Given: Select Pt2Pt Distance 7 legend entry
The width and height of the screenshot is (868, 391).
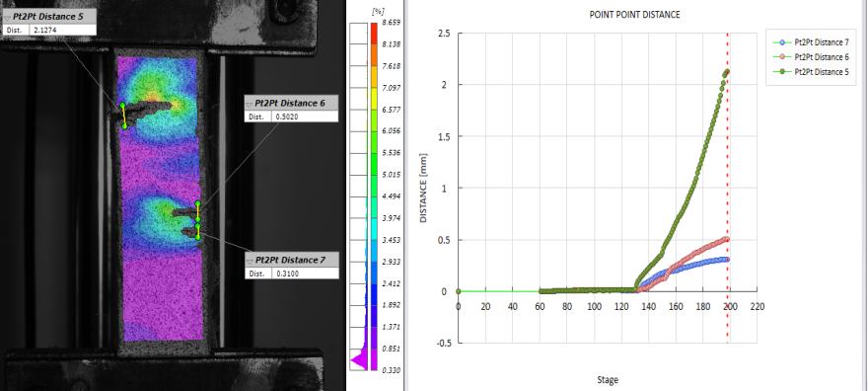Looking at the screenshot, I should click(811, 42).
